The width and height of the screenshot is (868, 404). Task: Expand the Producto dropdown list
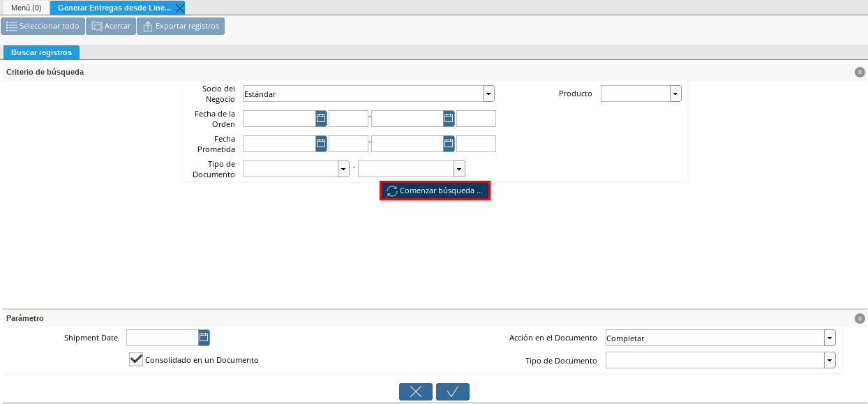[675, 93]
